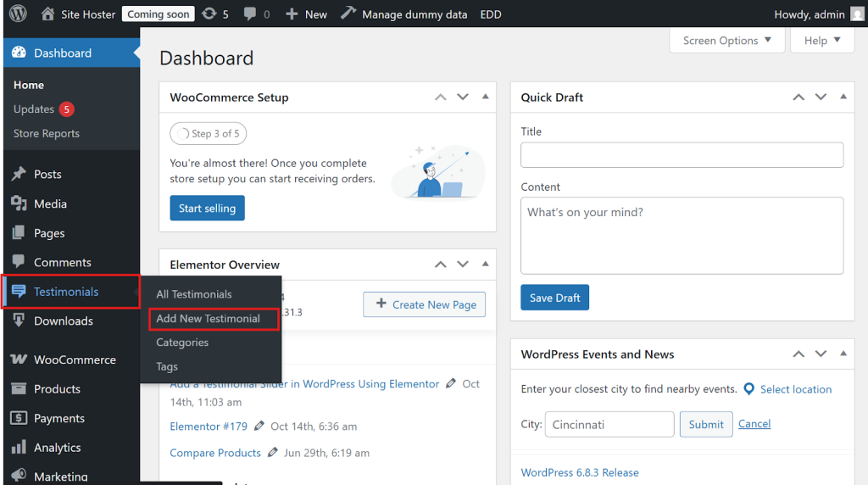This screenshot has height=485, width=868.
Task: Click the admin avatar in top bar
Action: point(858,14)
